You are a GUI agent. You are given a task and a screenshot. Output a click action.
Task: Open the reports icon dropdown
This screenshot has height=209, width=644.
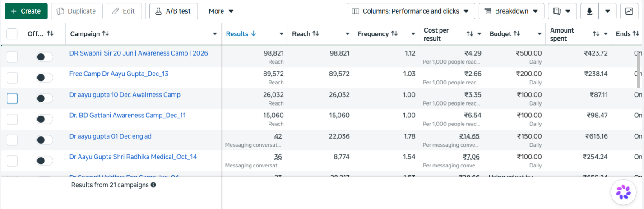[x=562, y=11]
